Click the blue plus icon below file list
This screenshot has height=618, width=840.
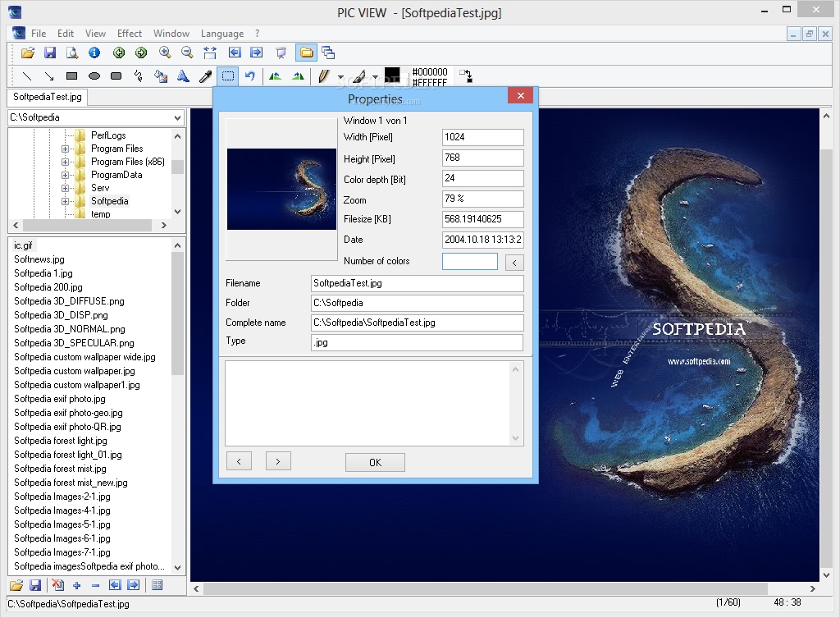tap(76, 585)
